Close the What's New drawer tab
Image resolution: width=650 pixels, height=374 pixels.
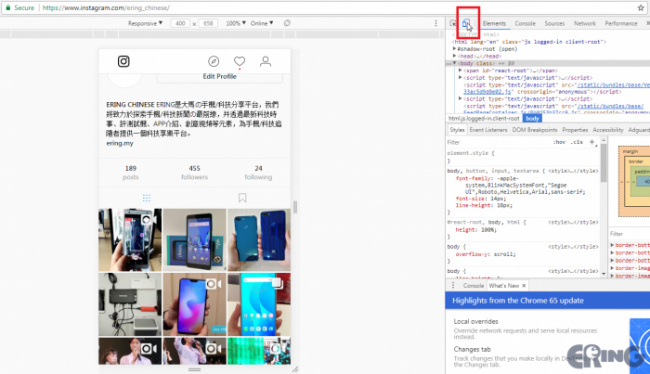coord(524,286)
